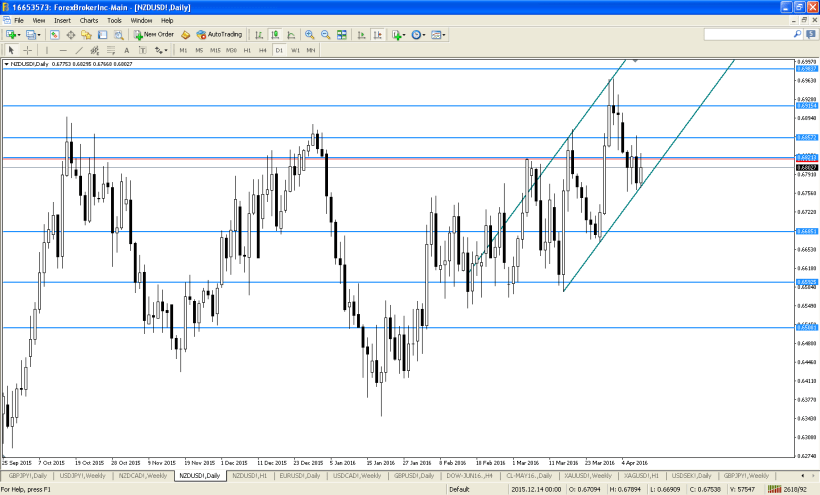Screen dimensions: 820x495
Task: Click the black current price label 0.68027
Action: tap(806, 167)
